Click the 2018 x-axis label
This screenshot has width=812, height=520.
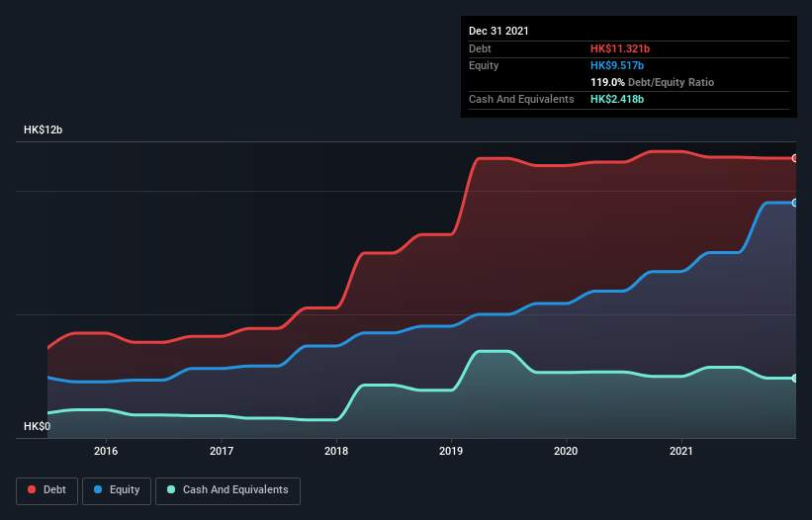point(336,451)
